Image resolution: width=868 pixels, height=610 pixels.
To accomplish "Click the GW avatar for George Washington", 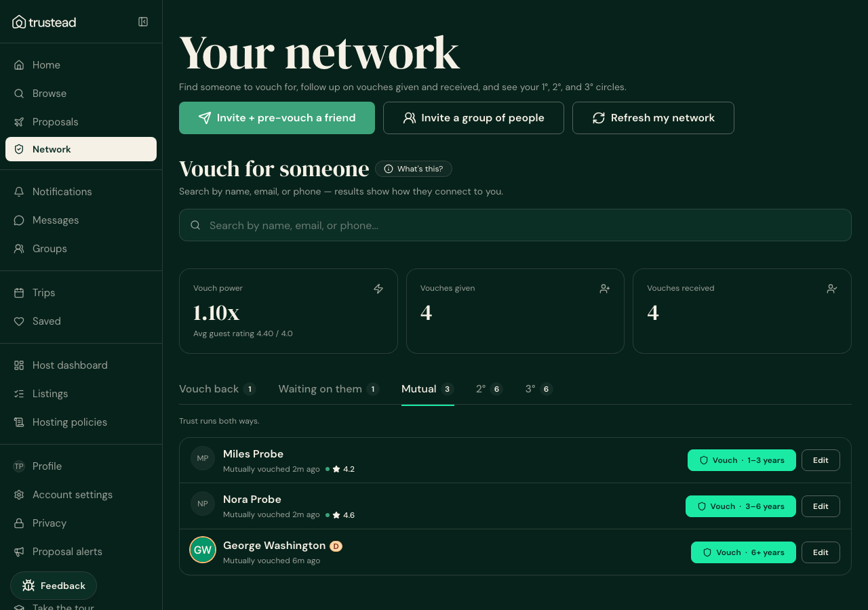I will click(203, 550).
